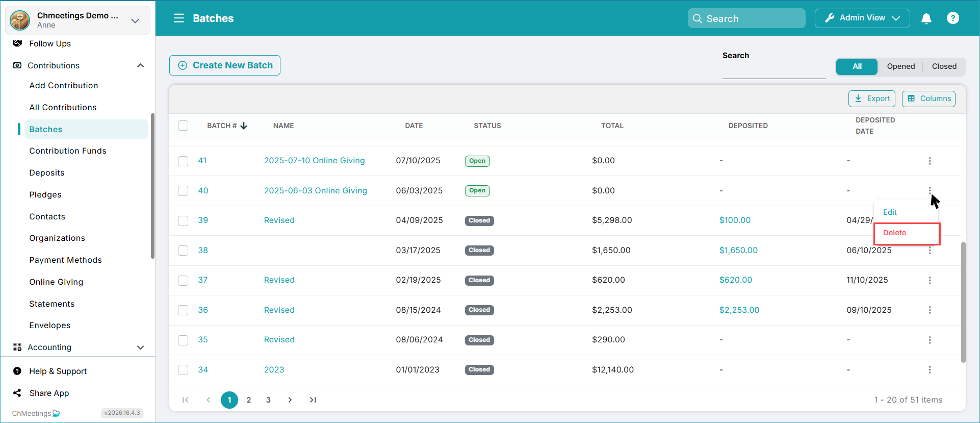
Task: Check the checkbox for batch 36
Action: pyautogui.click(x=183, y=310)
